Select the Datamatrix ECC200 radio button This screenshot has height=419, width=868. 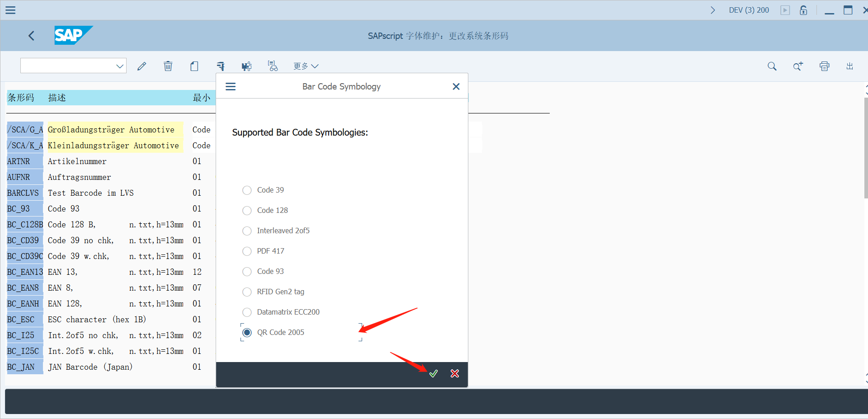(247, 312)
